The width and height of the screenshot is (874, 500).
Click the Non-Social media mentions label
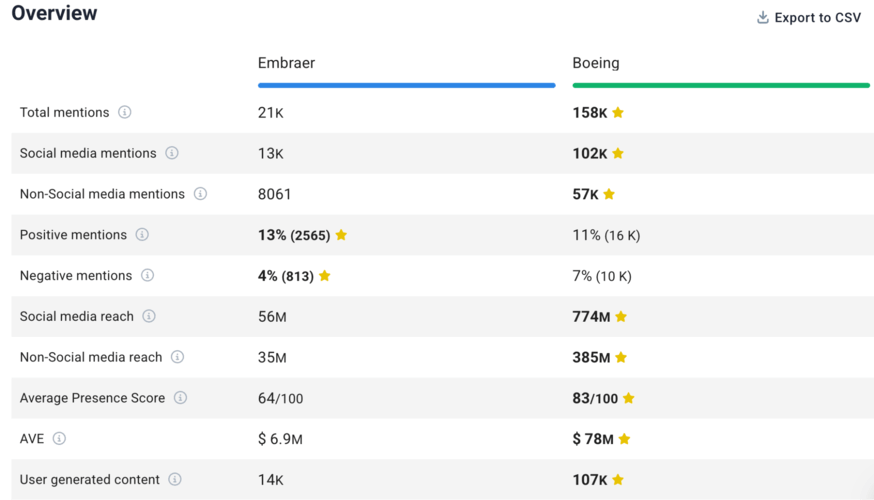pos(102,193)
